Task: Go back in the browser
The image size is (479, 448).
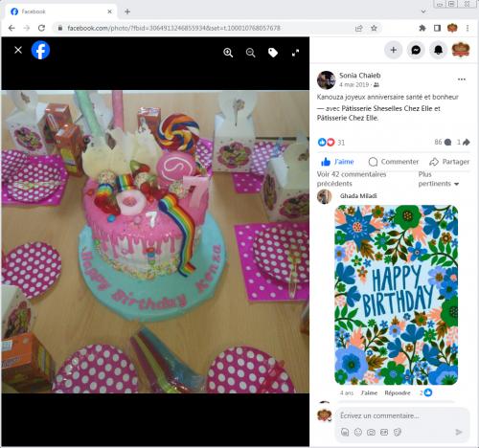Action: pos(11,28)
